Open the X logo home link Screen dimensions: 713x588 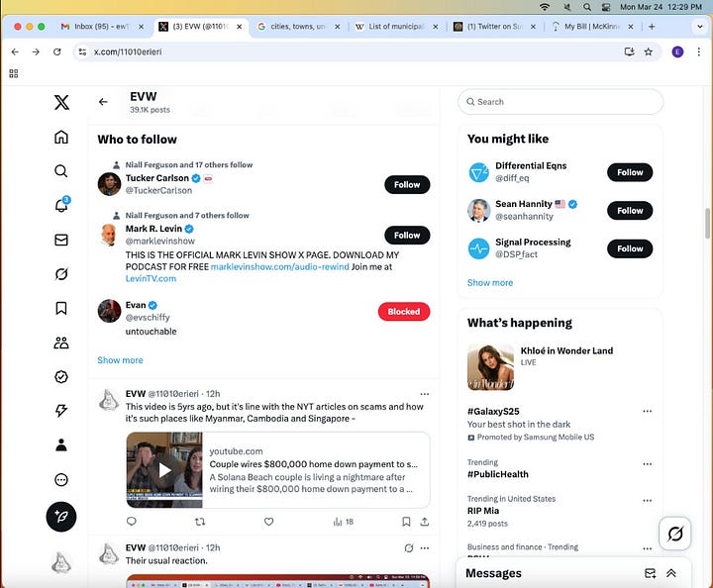pyautogui.click(x=61, y=102)
